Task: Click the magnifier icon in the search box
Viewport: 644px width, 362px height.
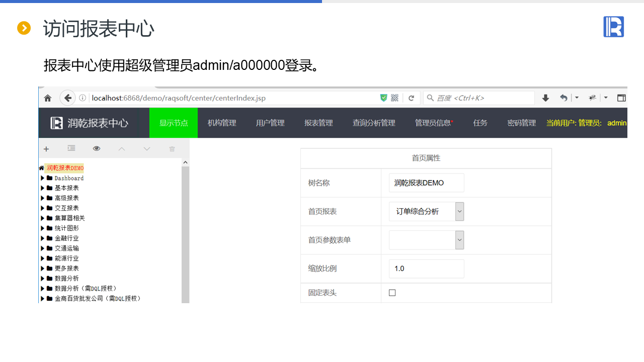Action: 430,98
